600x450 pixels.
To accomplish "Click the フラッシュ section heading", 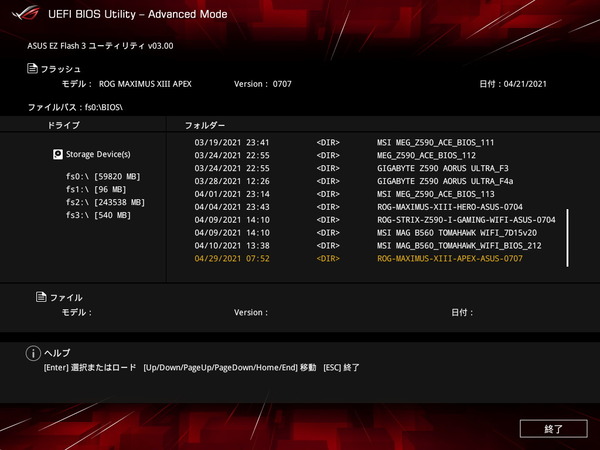I will point(60,69).
